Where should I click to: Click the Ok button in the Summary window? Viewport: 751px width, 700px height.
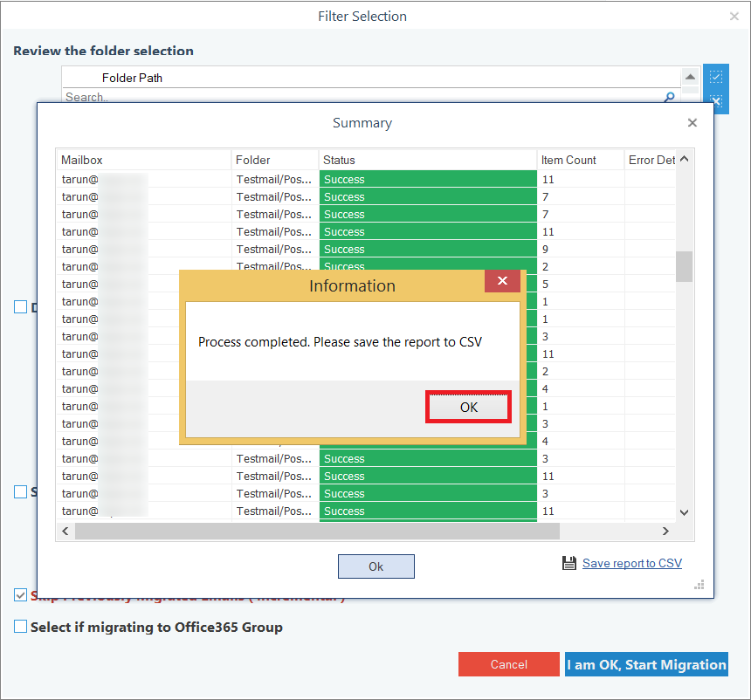[376, 566]
